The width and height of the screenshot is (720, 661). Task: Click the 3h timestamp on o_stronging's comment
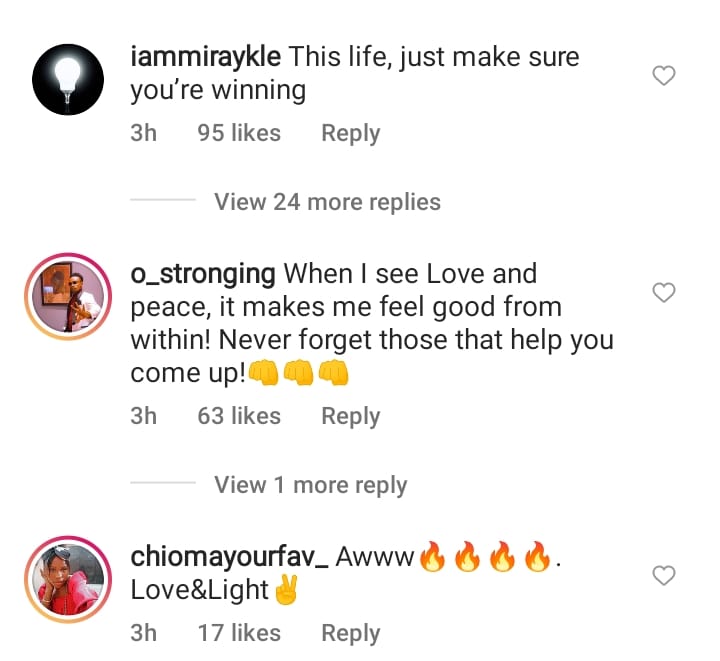pyautogui.click(x=144, y=416)
